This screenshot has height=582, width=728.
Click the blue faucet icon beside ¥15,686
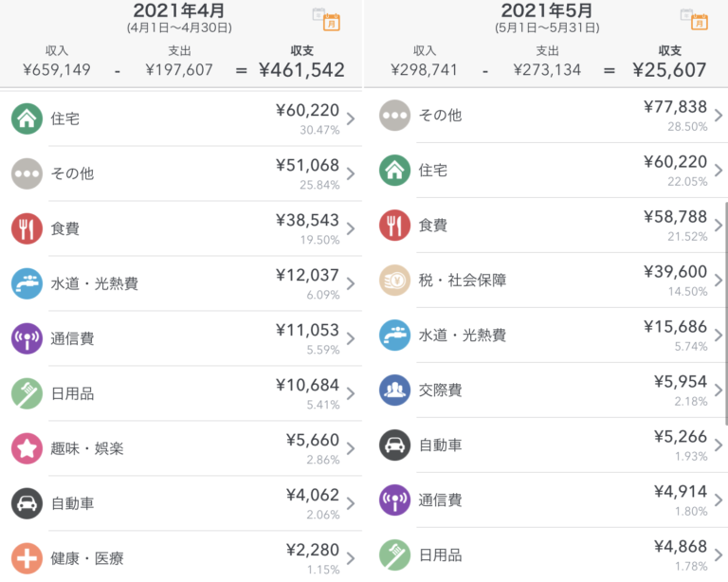(x=394, y=335)
